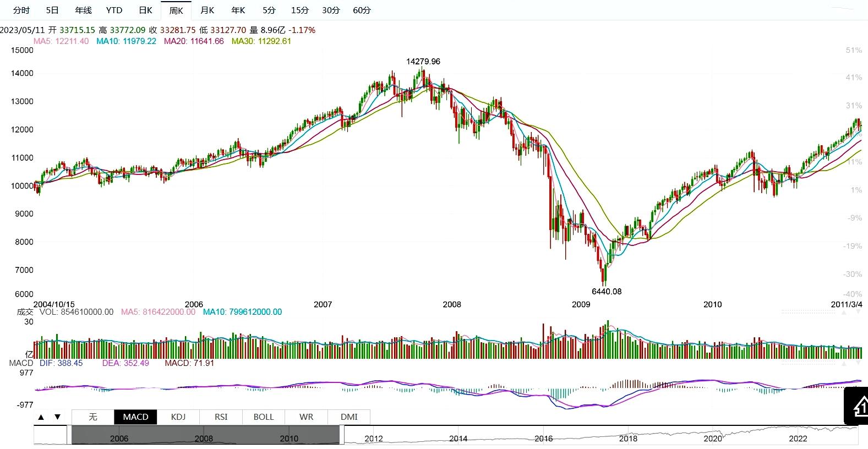Switch indicator to RSI

pos(221,417)
